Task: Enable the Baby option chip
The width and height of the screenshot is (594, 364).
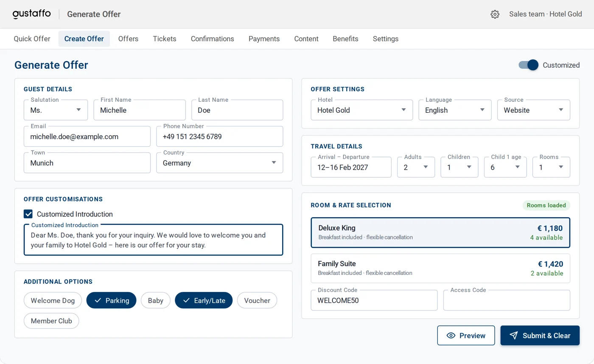Action: tap(155, 300)
